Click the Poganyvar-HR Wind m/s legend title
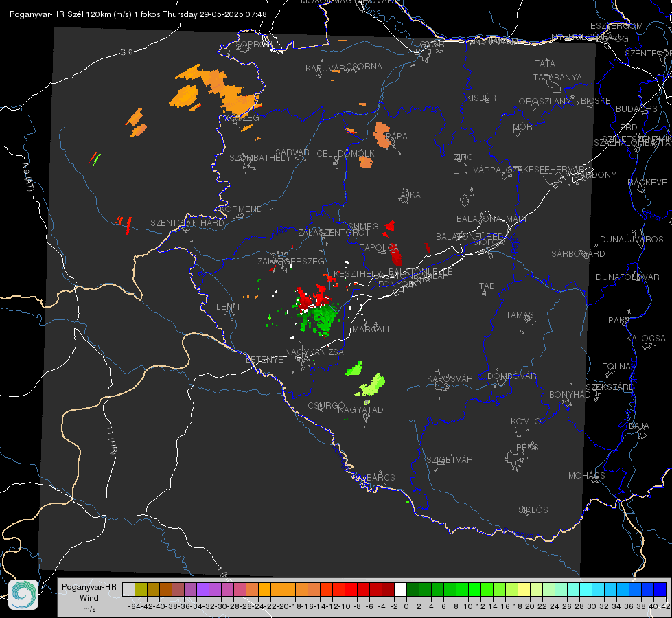672x618 pixels. click(89, 598)
